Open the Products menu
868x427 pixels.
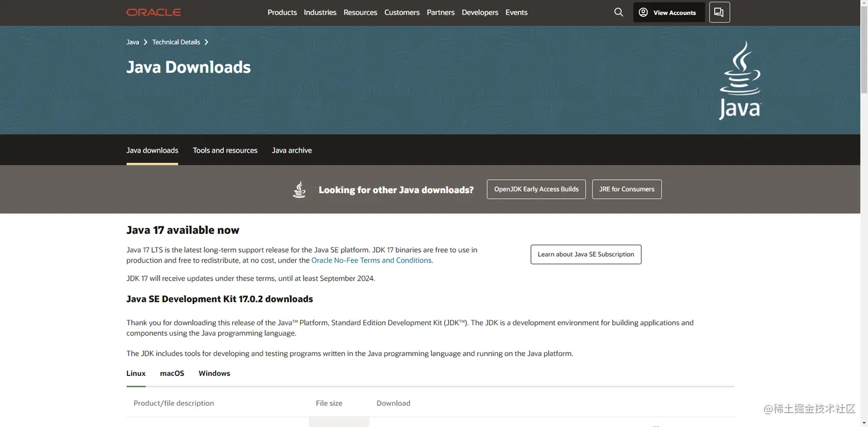[282, 12]
